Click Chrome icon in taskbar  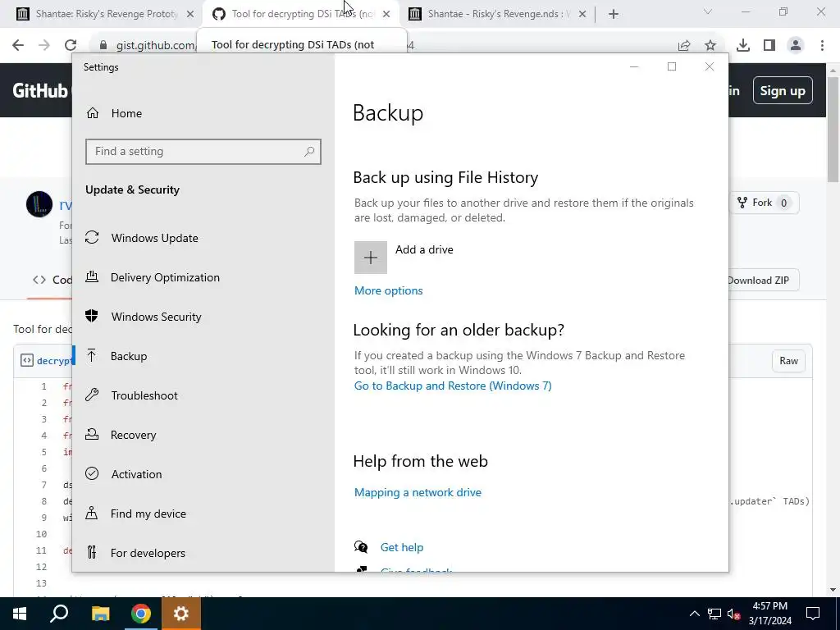[x=141, y=614]
